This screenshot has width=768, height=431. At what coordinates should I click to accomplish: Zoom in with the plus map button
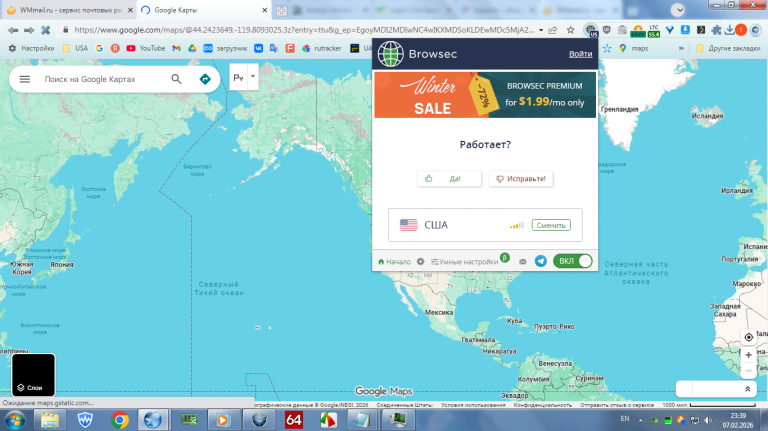pos(748,355)
